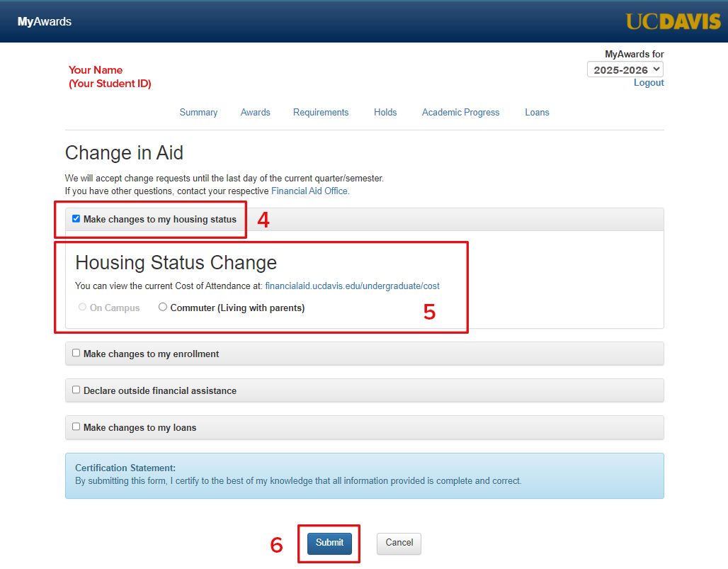
Task: Click the Cancel button
Action: point(399,543)
